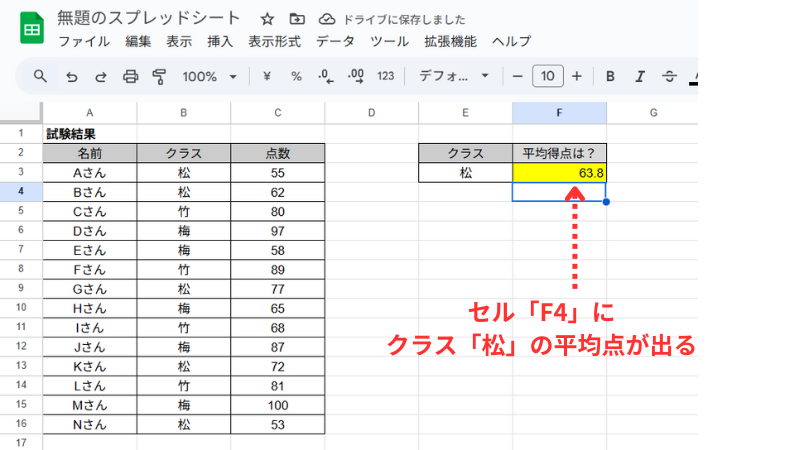Viewport: 800px width, 450px height.
Task: Select the cell Mさん
Action: point(90,406)
